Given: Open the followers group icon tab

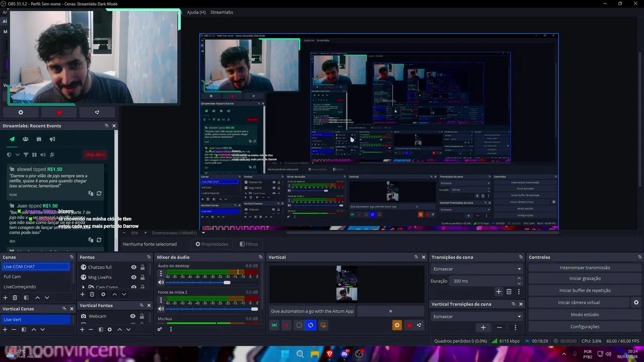Looking at the screenshot, I should click(x=25, y=139).
